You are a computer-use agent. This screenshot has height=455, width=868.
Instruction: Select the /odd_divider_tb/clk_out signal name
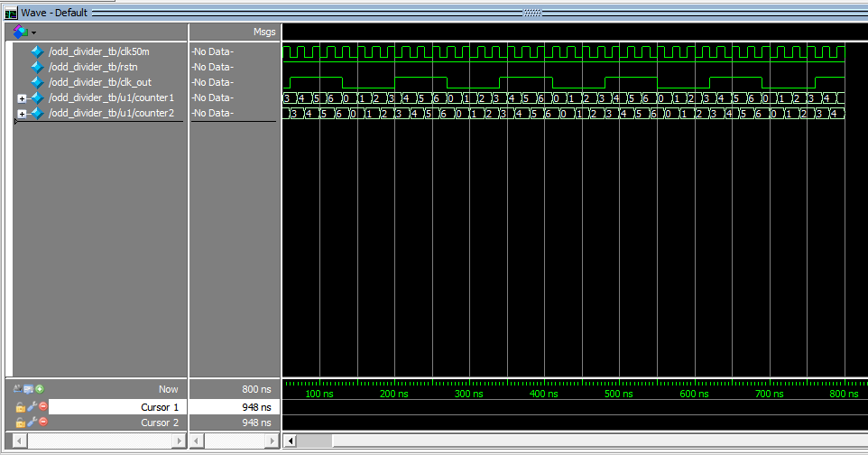(100, 82)
